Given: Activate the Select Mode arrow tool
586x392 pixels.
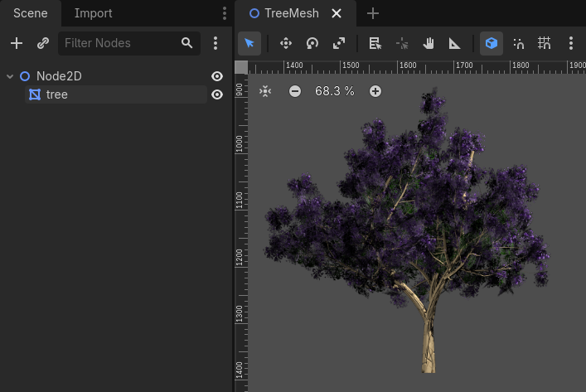Looking at the screenshot, I should point(249,43).
